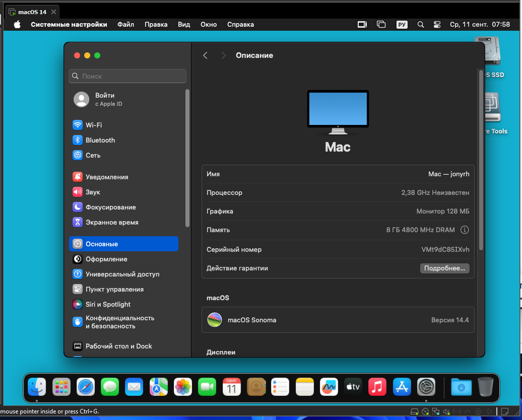Click computer name Mac — jonyrh

coord(448,174)
